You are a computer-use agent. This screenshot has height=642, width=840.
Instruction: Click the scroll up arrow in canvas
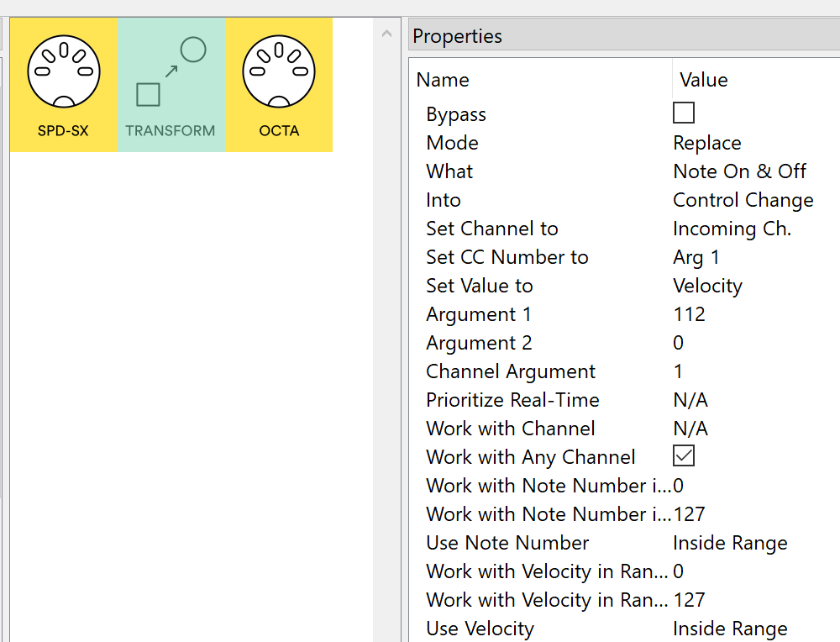[386, 34]
